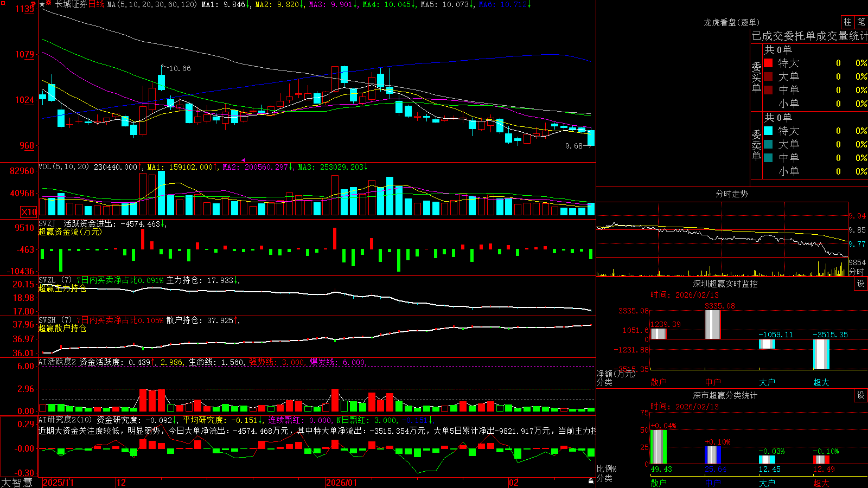The height and width of the screenshot is (488, 868).
Task: Click the 大智慧 logo at bottom-left
Action: click(x=17, y=483)
